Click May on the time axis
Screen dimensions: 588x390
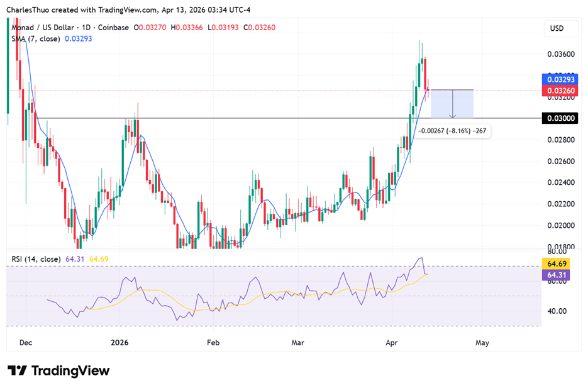482,343
